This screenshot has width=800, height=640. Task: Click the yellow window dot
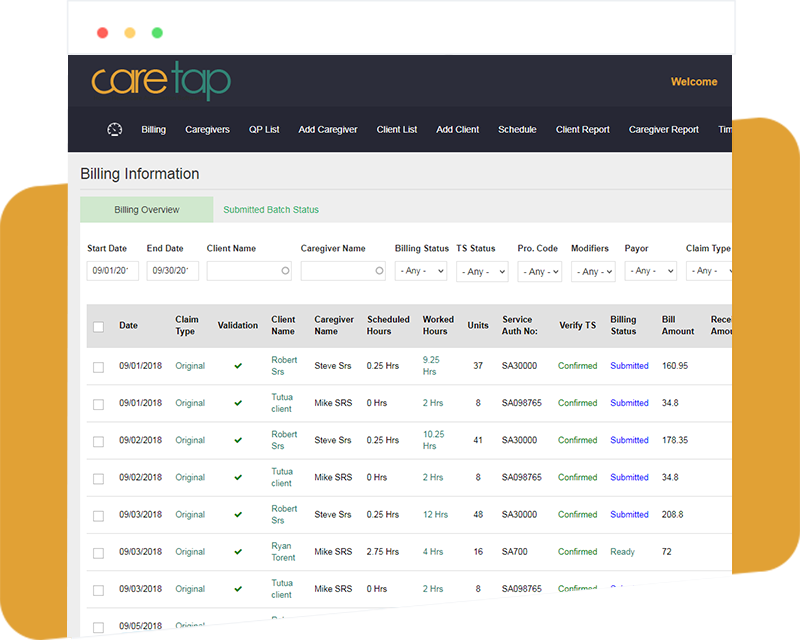(x=129, y=33)
